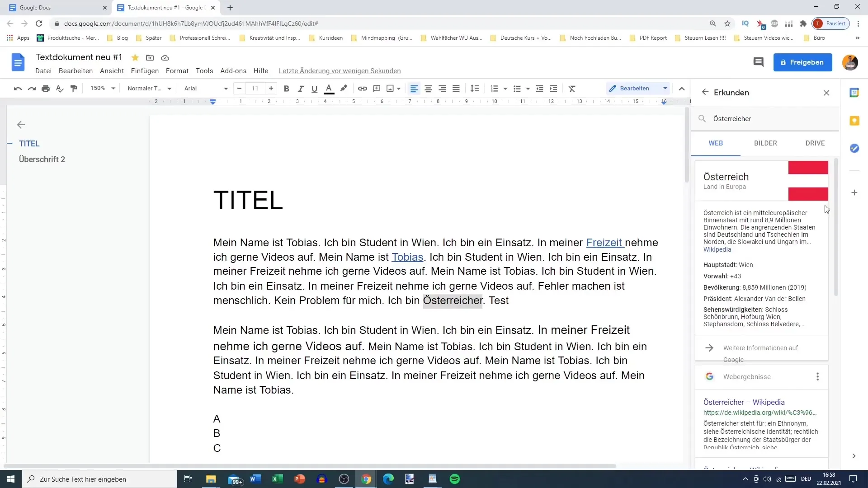The width and height of the screenshot is (868, 488).
Task: Jump to Überschrift 2 in outline
Action: click(42, 160)
